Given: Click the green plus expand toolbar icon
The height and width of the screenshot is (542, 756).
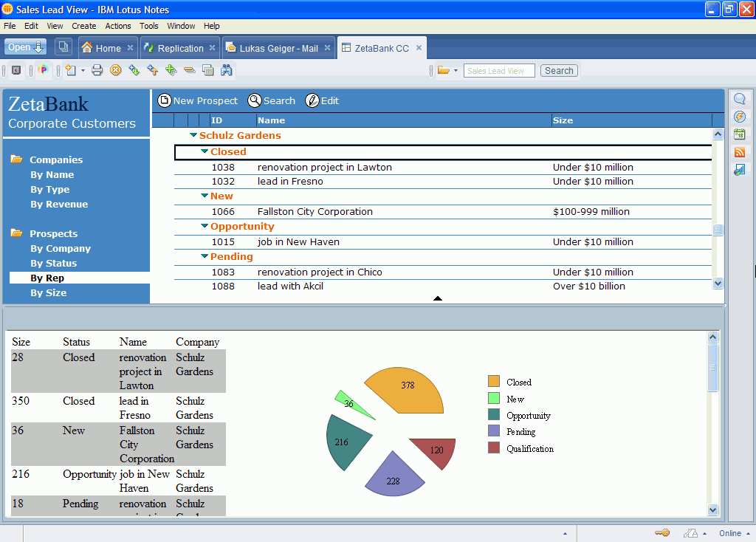Looking at the screenshot, I should 171,70.
